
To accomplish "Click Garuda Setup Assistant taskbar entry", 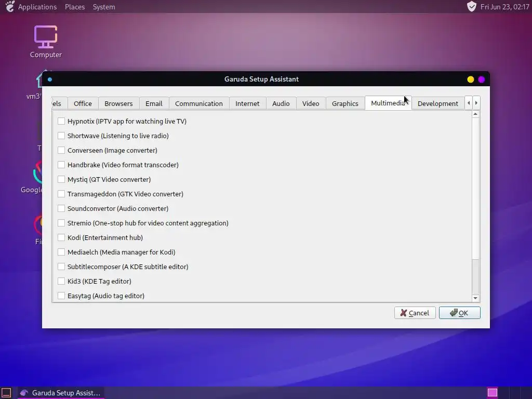I will coord(61,393).
